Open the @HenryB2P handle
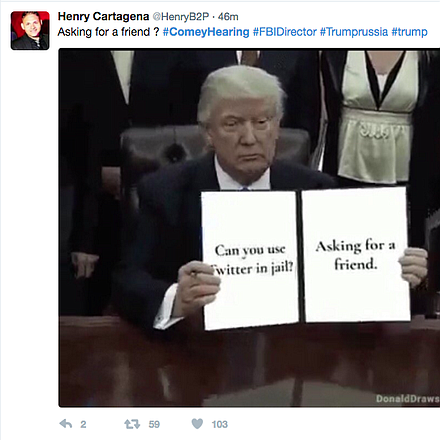440x440 pixels. click(181, 16)
